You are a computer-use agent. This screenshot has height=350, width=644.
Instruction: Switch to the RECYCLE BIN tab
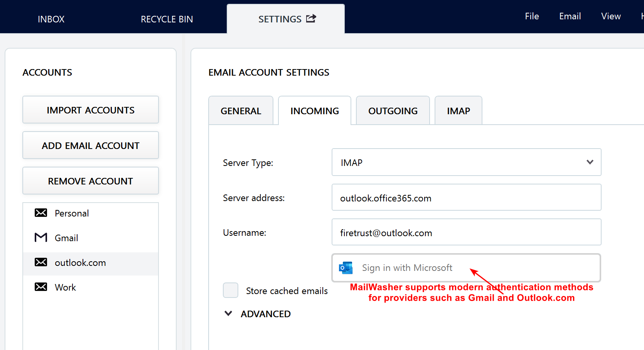point(167,19)
